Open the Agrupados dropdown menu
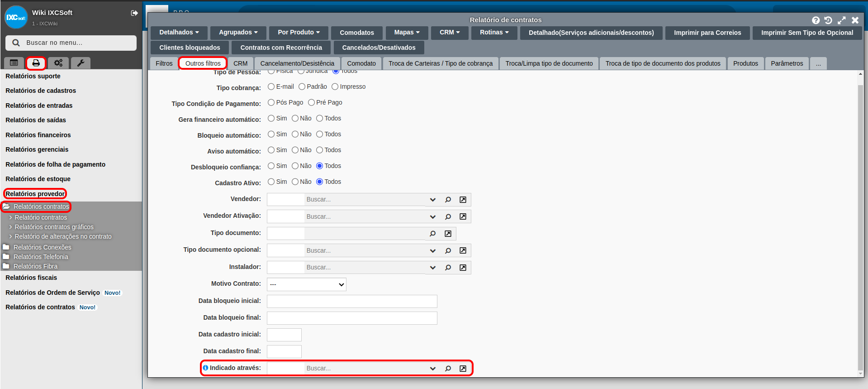The width and height of the screenshot is (868, 389). pos(238,33)
